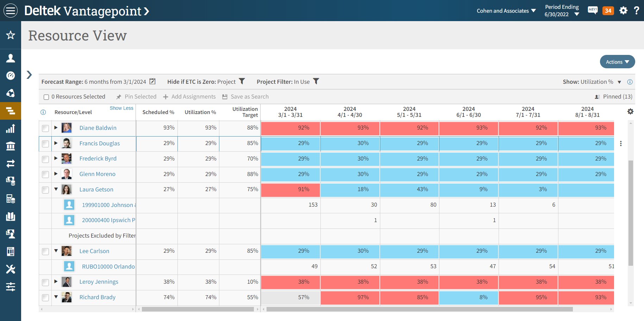Click the vertical scrollbar of the grid
This screenshot has width=644, height=321.
(631, 213)
